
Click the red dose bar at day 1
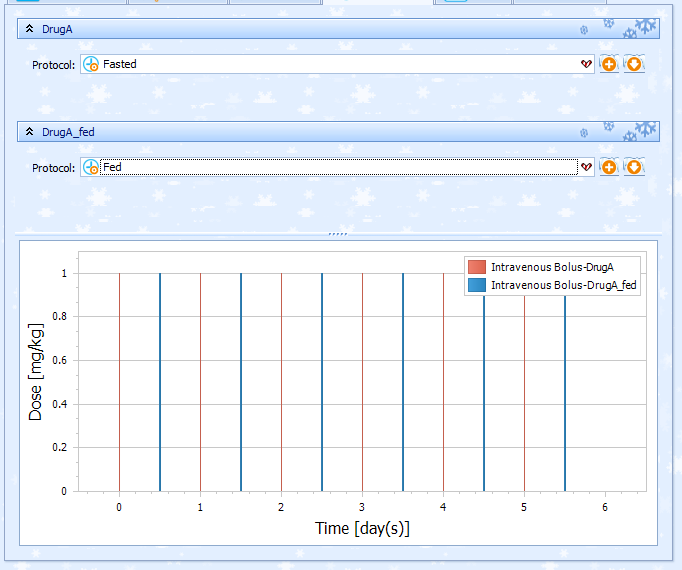[x=200, y=382]
